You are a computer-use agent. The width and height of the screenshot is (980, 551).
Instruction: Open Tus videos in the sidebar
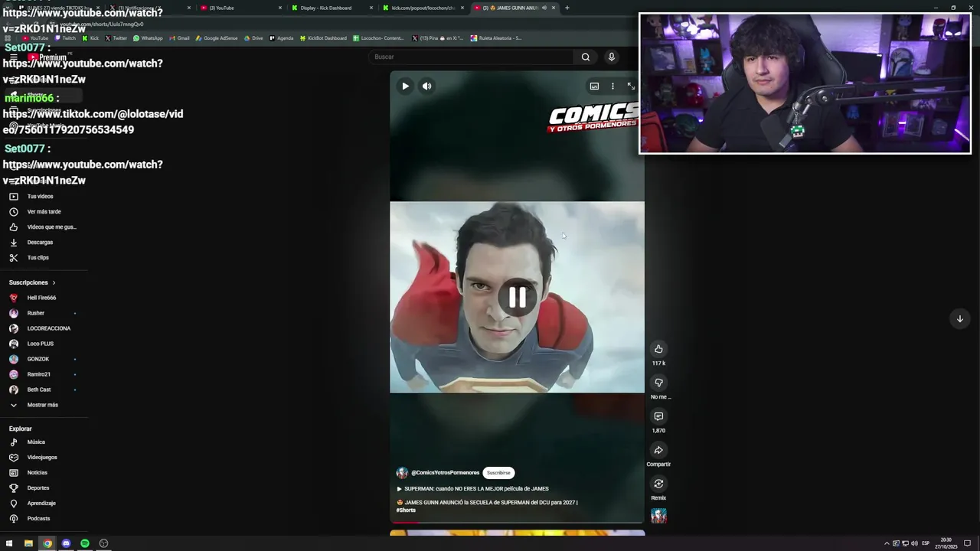[x=40, y=197]
